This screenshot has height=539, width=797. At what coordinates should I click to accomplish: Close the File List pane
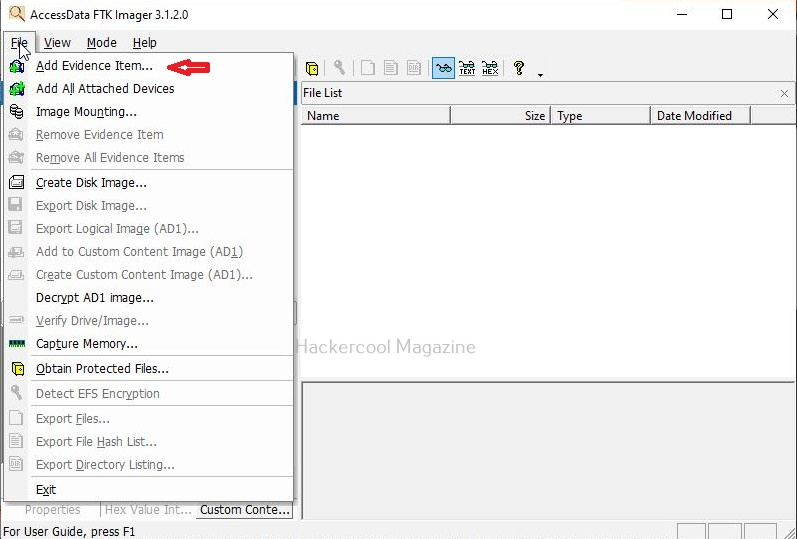(784, 93)
